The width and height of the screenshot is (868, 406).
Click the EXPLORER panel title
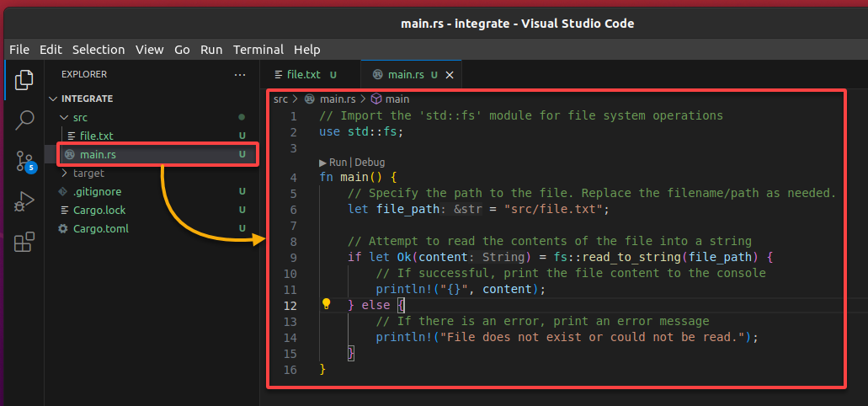[x=84, y=74]
